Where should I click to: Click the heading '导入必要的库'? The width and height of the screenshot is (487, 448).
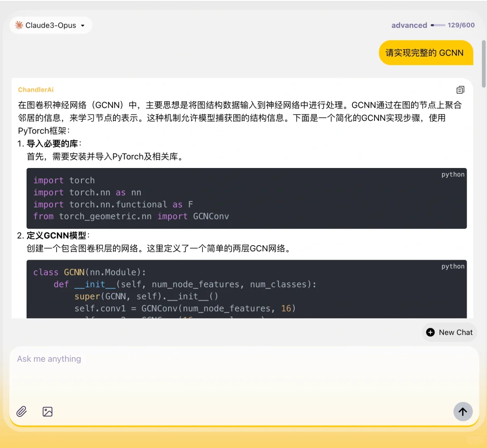tap(52, 144)
